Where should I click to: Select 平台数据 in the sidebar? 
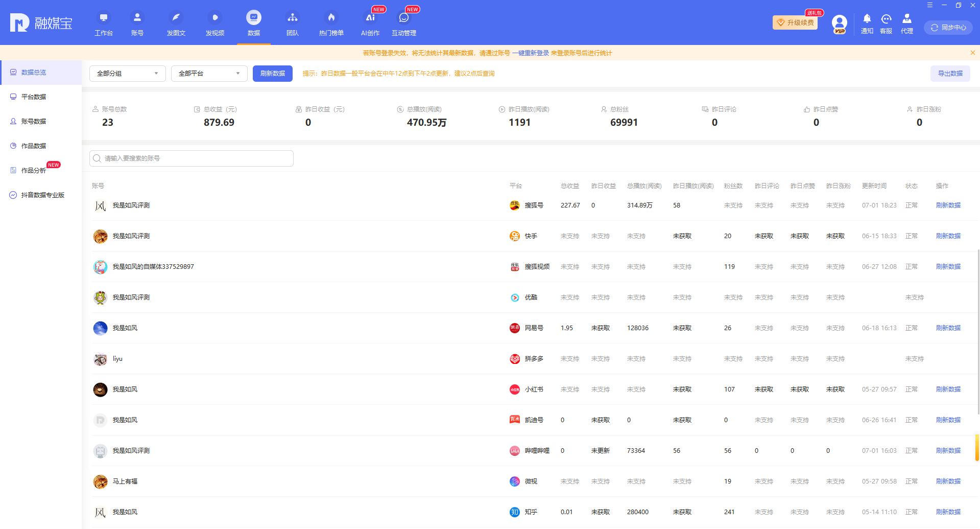coord(41,97)
